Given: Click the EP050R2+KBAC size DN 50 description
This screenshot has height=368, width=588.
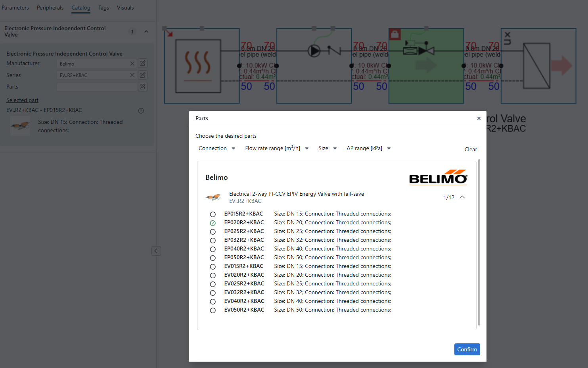Looking at the screenshot, I should [333, 257].
